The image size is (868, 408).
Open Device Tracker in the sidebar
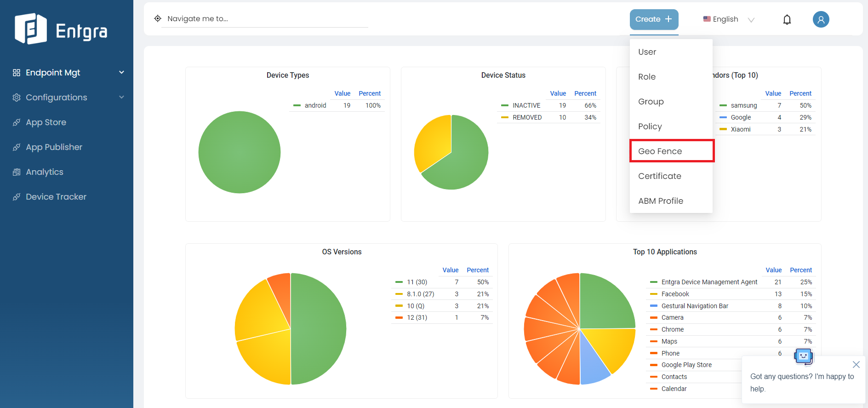[56, 197]
